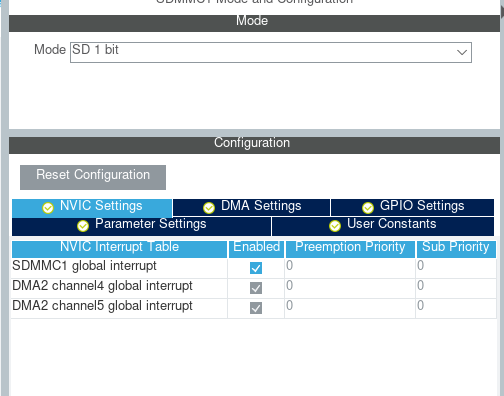Select DMA2 channel5 preemption priority cell

[x=350, y=308]
